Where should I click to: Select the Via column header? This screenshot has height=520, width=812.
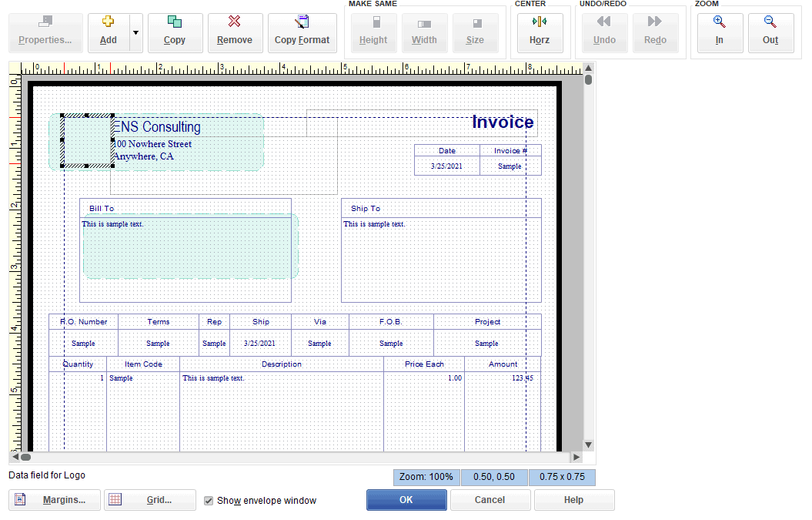320,321
